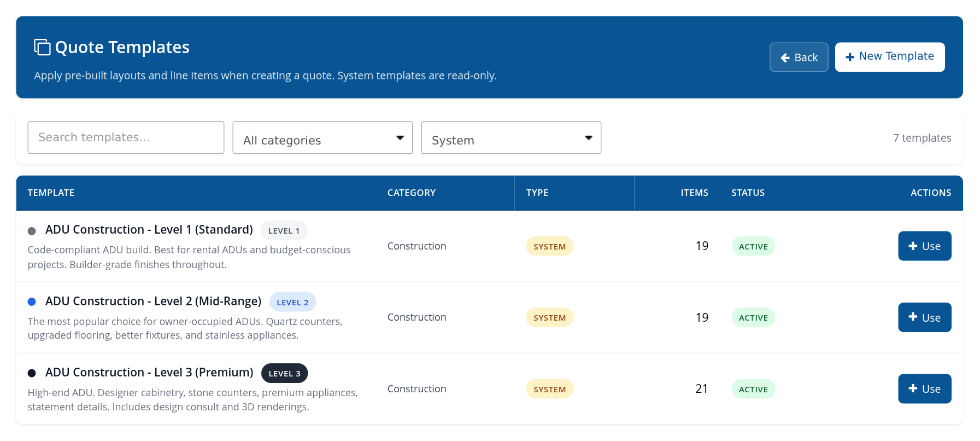The width and height of the screenshot is (980, 441).
Task: Click the 'most popular choice for owner-occupied' description
Action: coord(185,328)
